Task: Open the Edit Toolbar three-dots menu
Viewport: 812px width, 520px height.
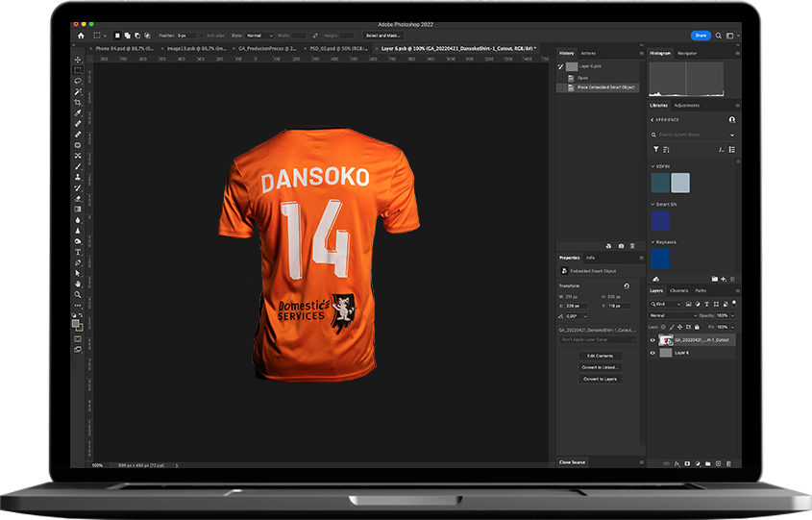Action: coord(78,306)
